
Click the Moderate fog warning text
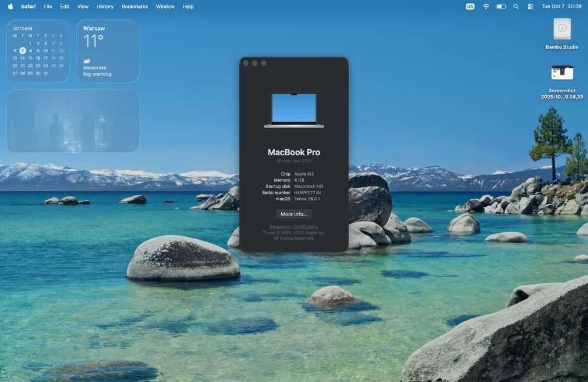[x=97, y=71]
